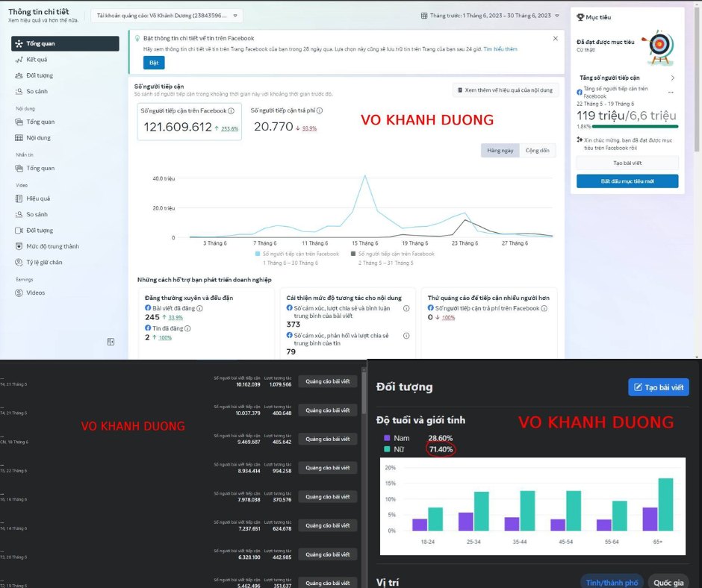Click info icon beside Tin đã đăng

(187, 328)
